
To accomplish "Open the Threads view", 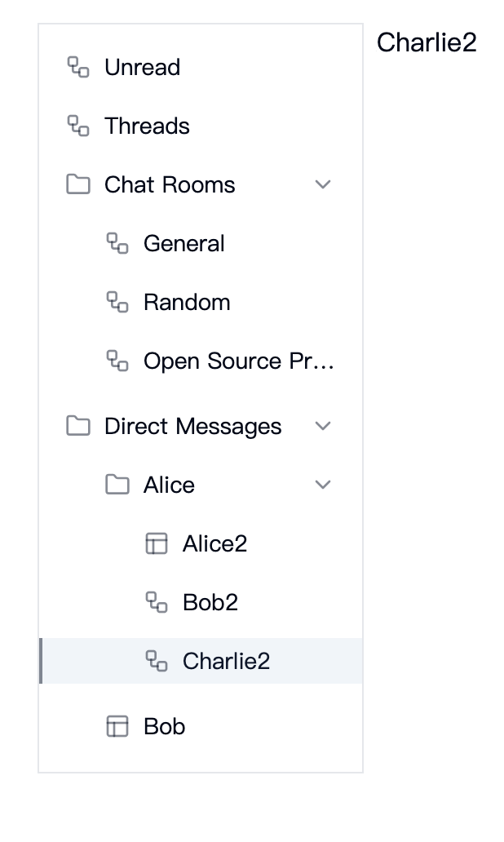I will coord(147,126).
